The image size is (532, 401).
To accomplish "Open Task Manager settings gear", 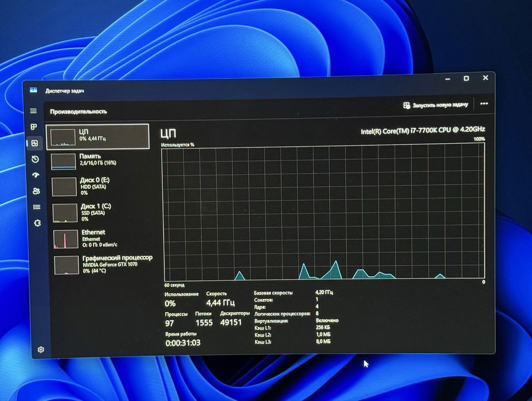I will pos(41,349).
